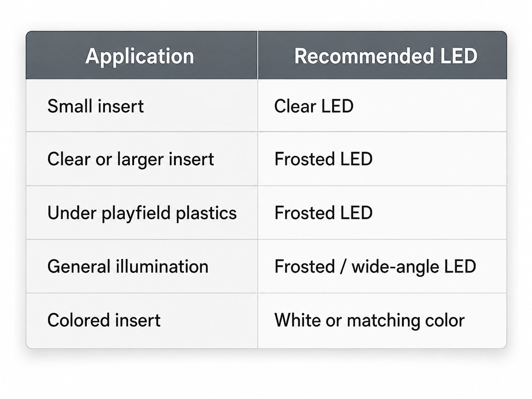Screen dimensions: 532x399
Task: Click the word wide-angle in fourth row
Action: (395, 267)
